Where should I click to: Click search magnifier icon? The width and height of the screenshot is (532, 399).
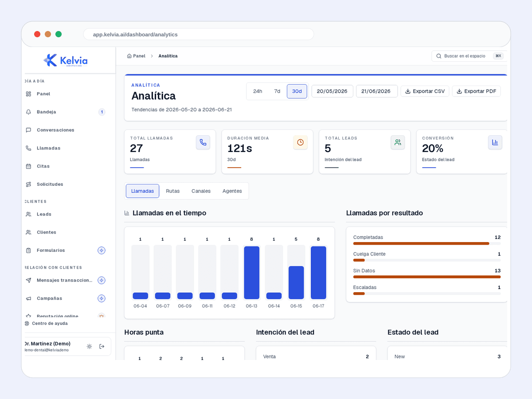[x=439, y=56]
